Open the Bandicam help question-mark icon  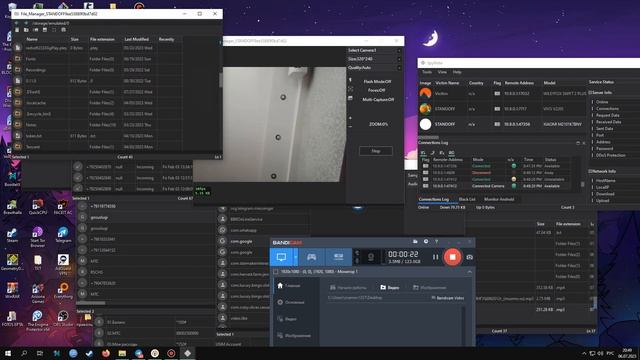[436, 242]
